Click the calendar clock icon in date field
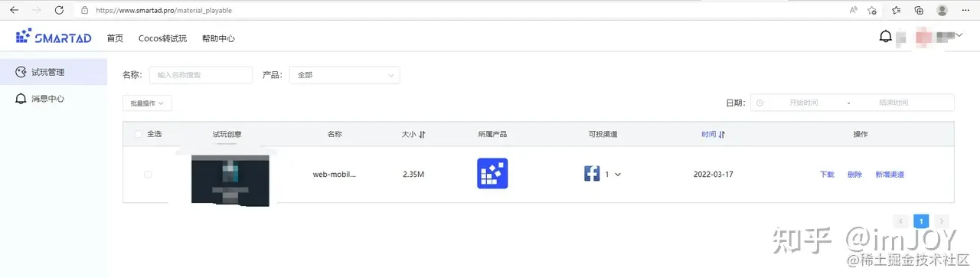 [x=759, y=103]
